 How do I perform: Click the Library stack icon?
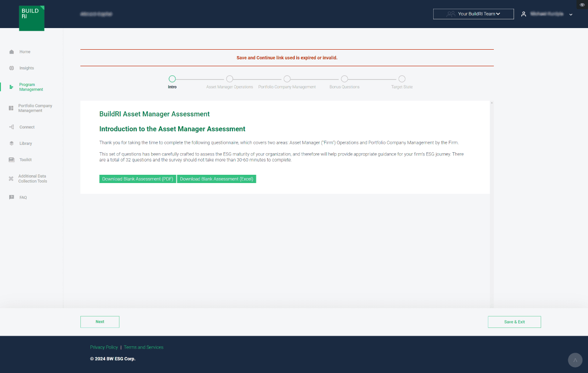(x=11, y=143)
